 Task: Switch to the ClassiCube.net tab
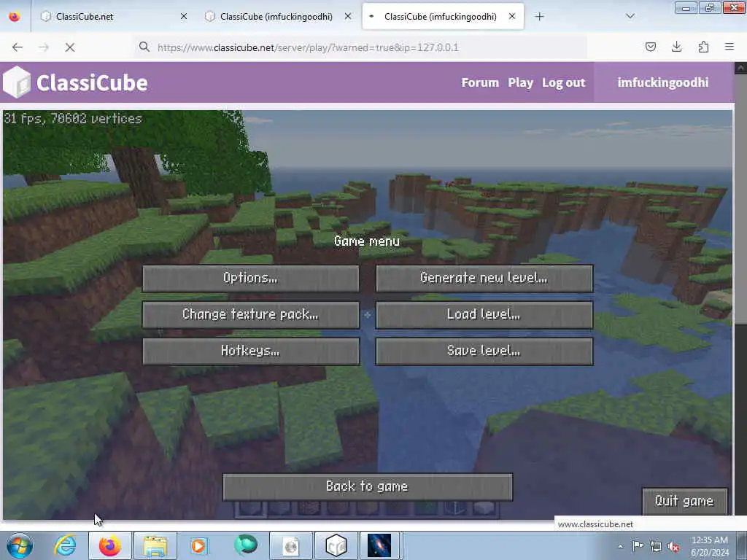tap(114, 17)
